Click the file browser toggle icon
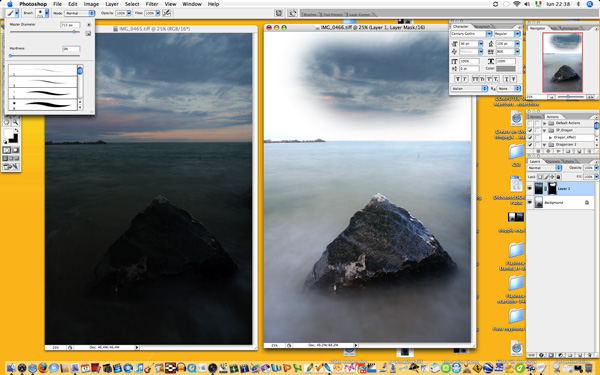600x375 pixels. 279,13
